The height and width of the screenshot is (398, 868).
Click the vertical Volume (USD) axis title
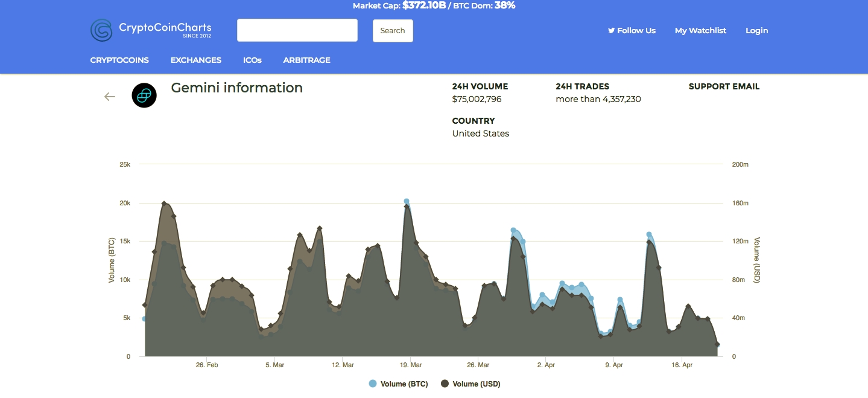click(758, 260)
